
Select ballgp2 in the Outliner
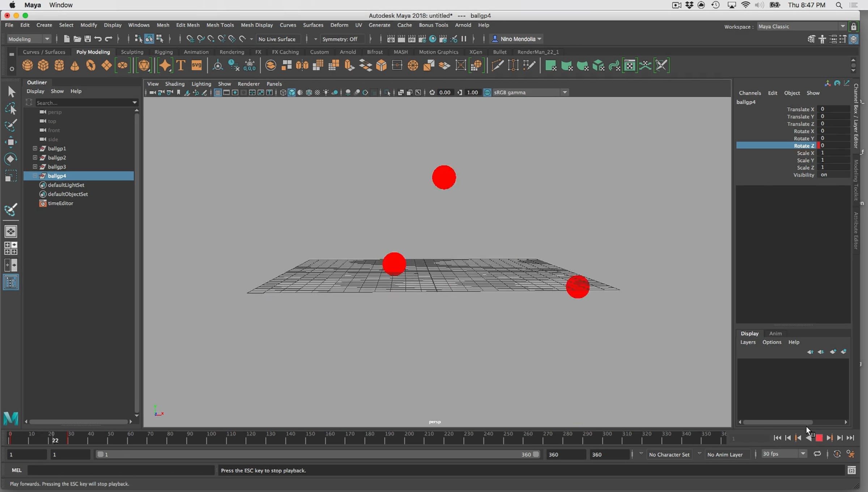click(57, 158)
